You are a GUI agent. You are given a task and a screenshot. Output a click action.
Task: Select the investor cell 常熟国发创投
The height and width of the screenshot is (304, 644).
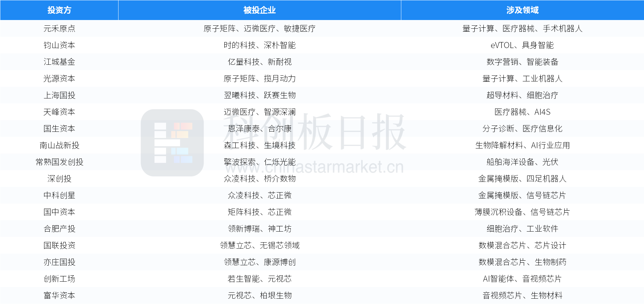point(59,162)
